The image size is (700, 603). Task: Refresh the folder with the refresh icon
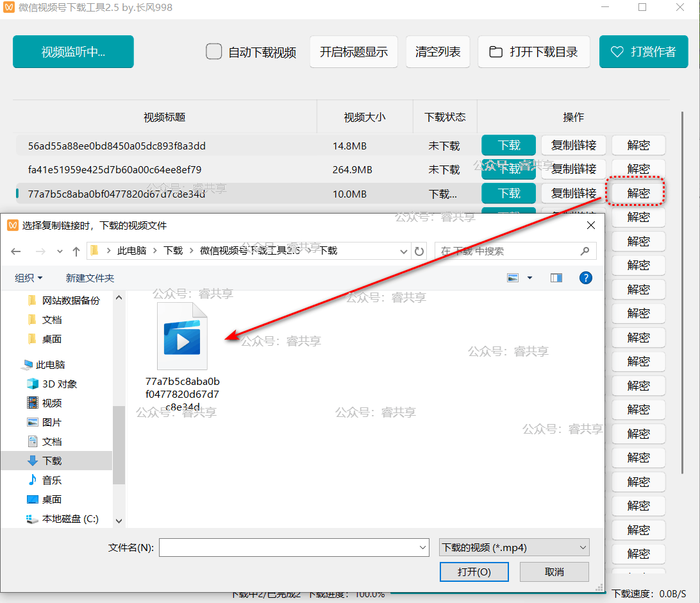[x=420, y=251]
